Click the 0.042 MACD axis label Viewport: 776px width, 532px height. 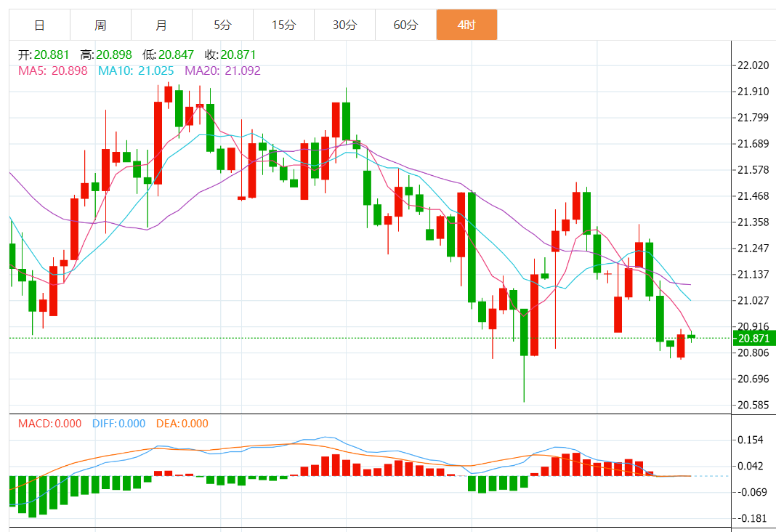tap(751, 466)
